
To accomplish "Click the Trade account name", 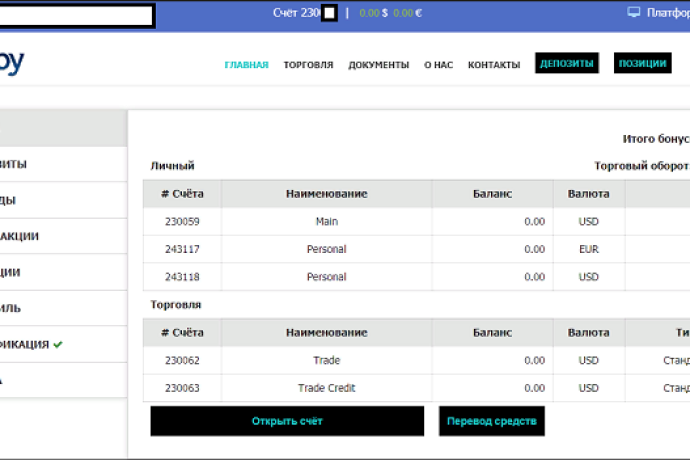I will 327,361.
